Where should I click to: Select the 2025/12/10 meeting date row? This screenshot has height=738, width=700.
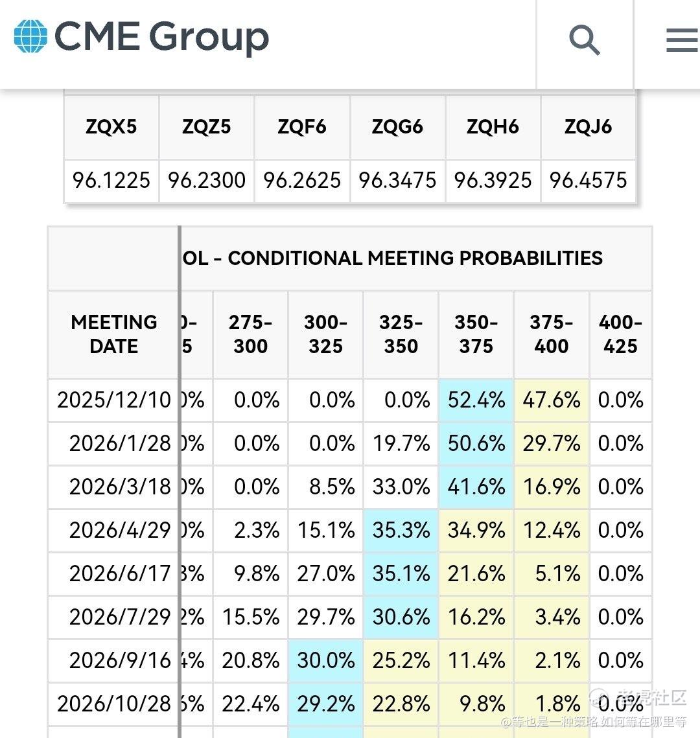pyautogui.click(x=114, y=400)
